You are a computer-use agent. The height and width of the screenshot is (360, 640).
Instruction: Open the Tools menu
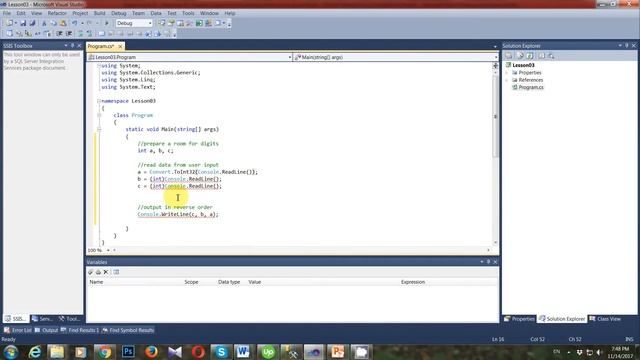tap(188, 13)
